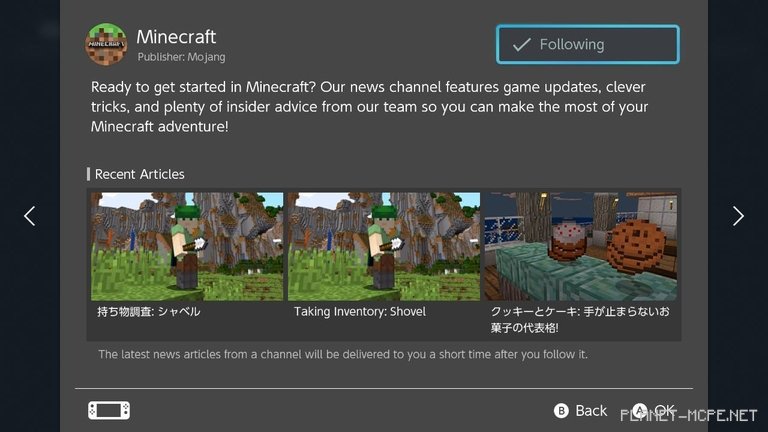Click the checkmark inside the Following button
768x432 pixels.
coord(521,44)
